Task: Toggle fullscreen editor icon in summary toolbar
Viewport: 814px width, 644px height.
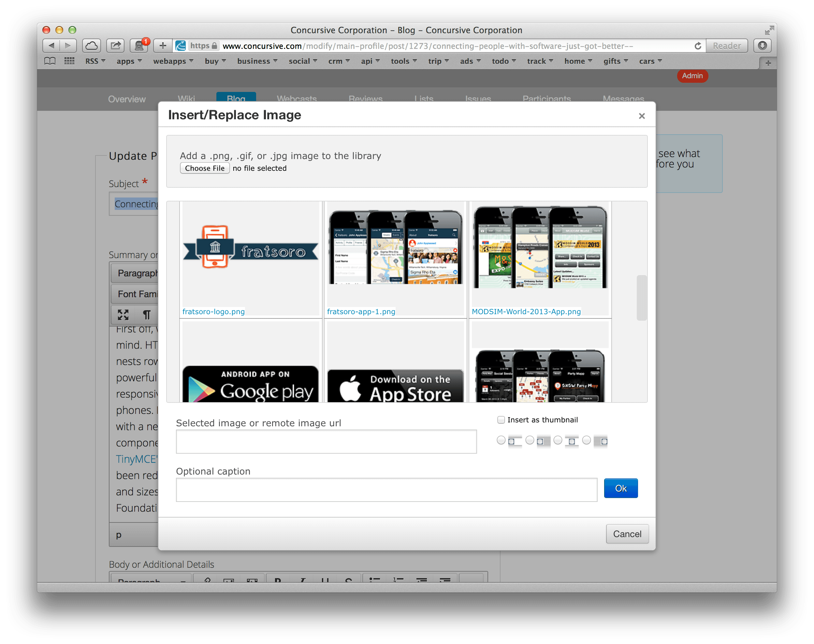Action: [123, 315]
